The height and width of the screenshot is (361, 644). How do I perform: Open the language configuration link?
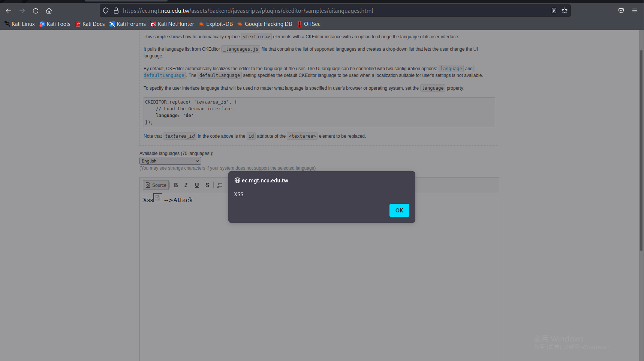(x=451, y=69)
